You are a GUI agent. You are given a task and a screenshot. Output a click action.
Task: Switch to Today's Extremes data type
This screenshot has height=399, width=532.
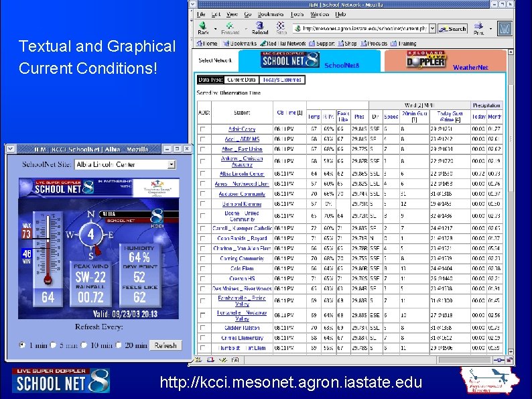(x=281, y=80)
